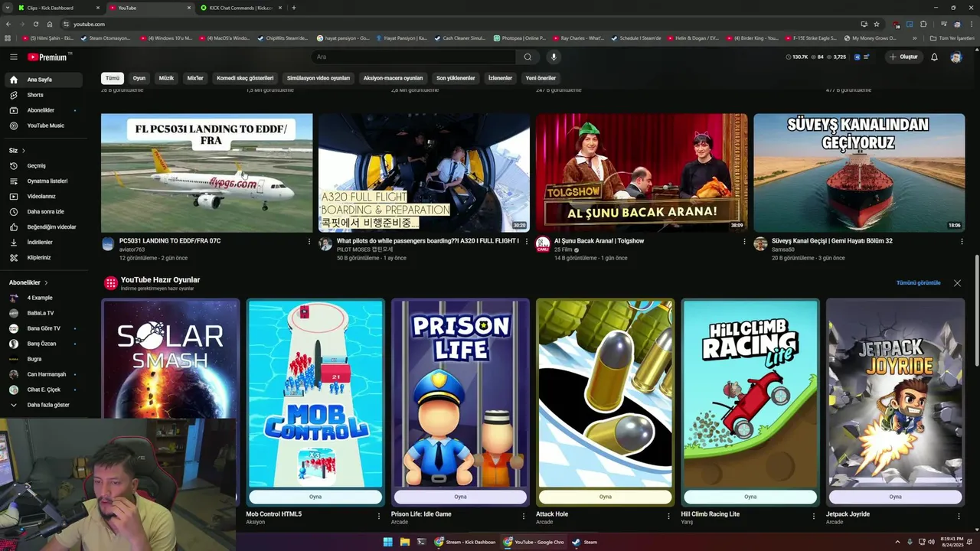980x551 pixels.
Task: Open options menu for Hill Climb Racing Lite
Action: coord(813,517)
